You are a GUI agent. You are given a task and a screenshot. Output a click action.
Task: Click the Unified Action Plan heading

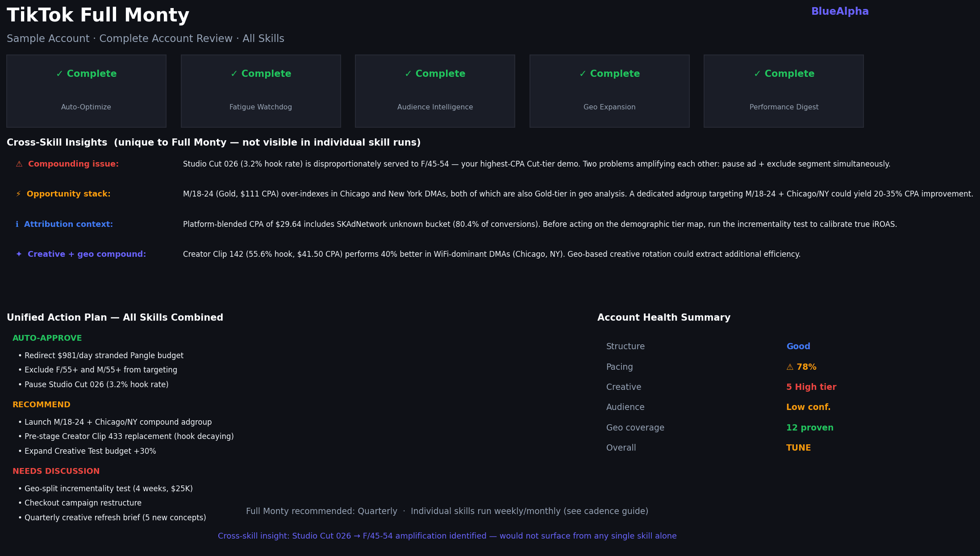pos(115,318)
